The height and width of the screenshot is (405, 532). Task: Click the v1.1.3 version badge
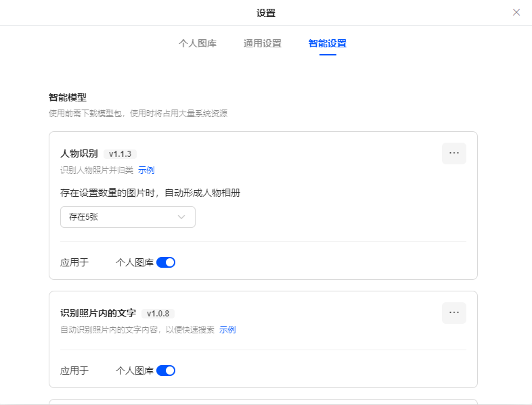(120, 154)
